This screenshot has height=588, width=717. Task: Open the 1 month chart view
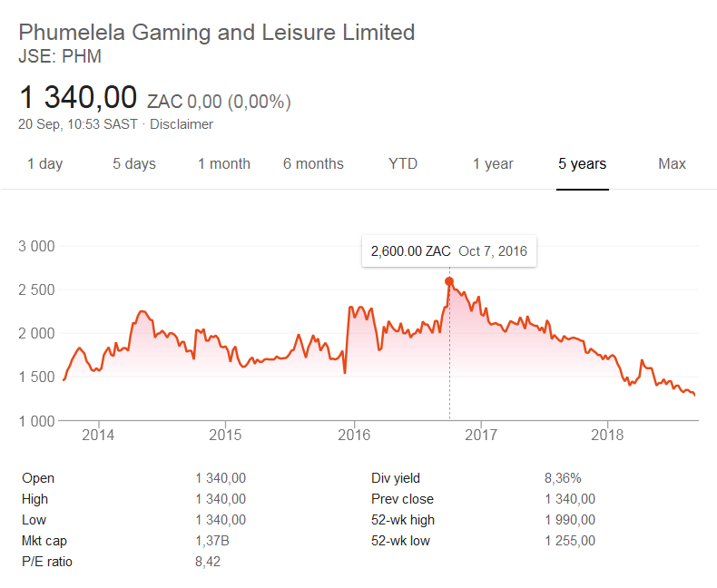[x=224, y=164]
